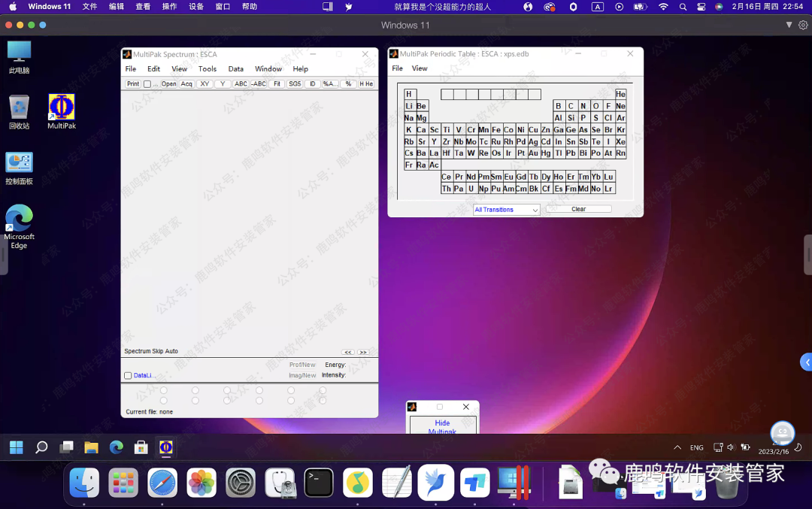Open the View menu in Periodic Table window
Screen dimensions: 812x509
pyautogui.click(x=420, y=68)
